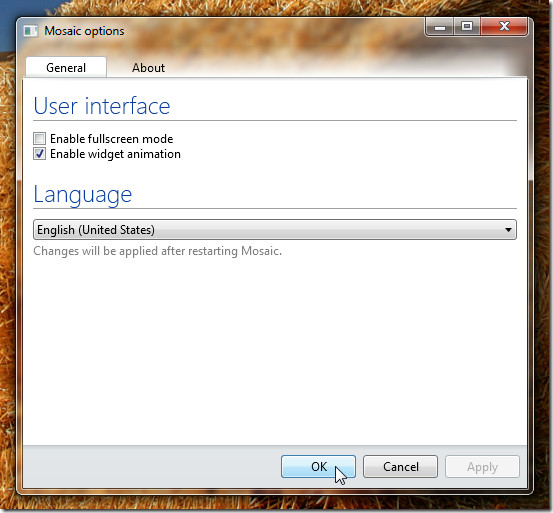Uncheck the Enable widget animation checkbox
The width and height of the screenshot is (553, 513).
40,154
